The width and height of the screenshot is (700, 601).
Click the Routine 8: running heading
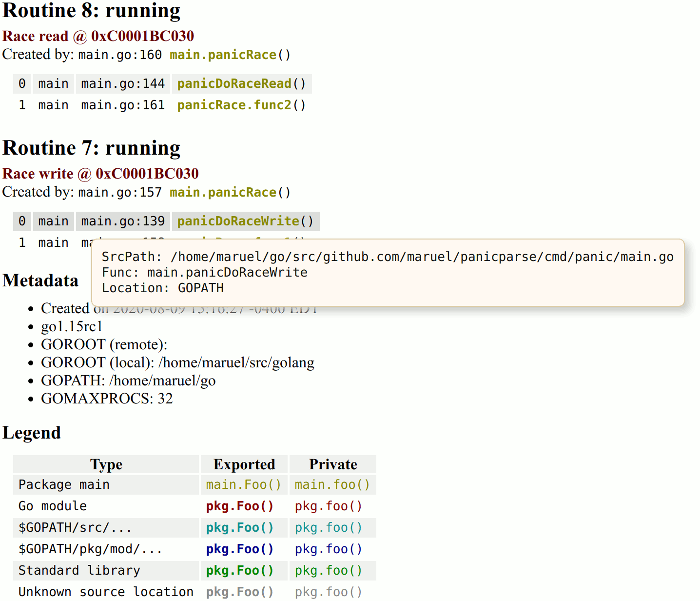pyautogui.click(x=91, y=11)
